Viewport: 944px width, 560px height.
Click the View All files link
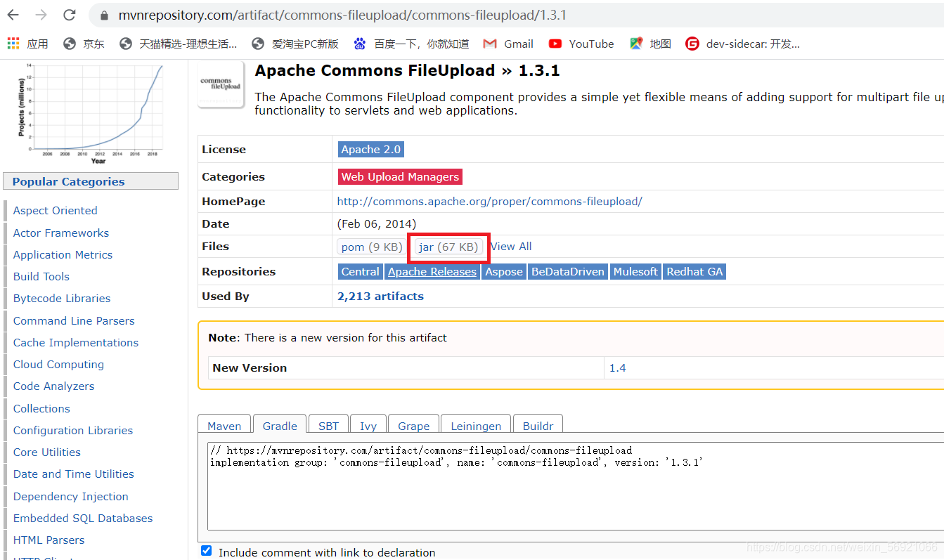[511, 246]
